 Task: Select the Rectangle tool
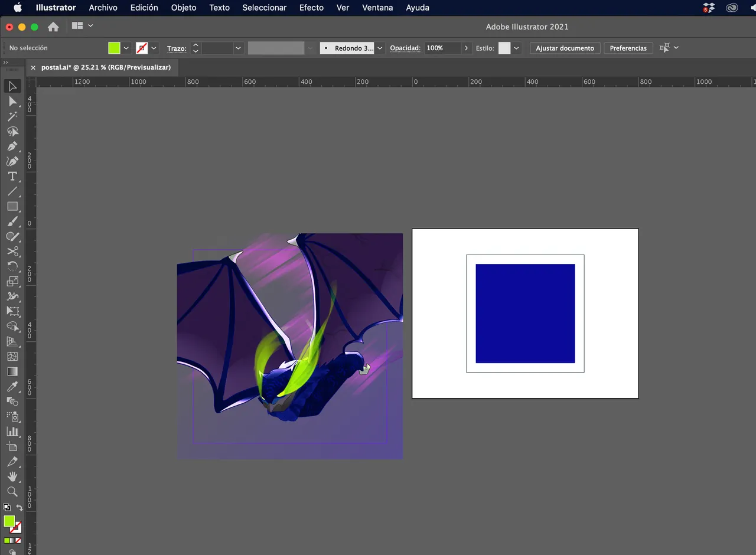[x=12, y=207]
